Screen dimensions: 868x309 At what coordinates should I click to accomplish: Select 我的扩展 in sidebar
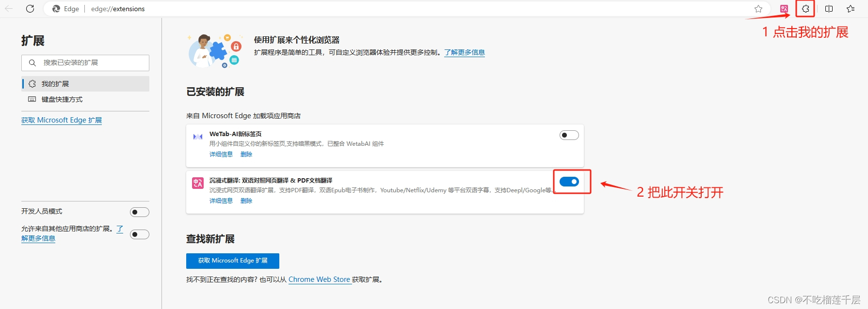pyautogui.click(x=85, y=84)
